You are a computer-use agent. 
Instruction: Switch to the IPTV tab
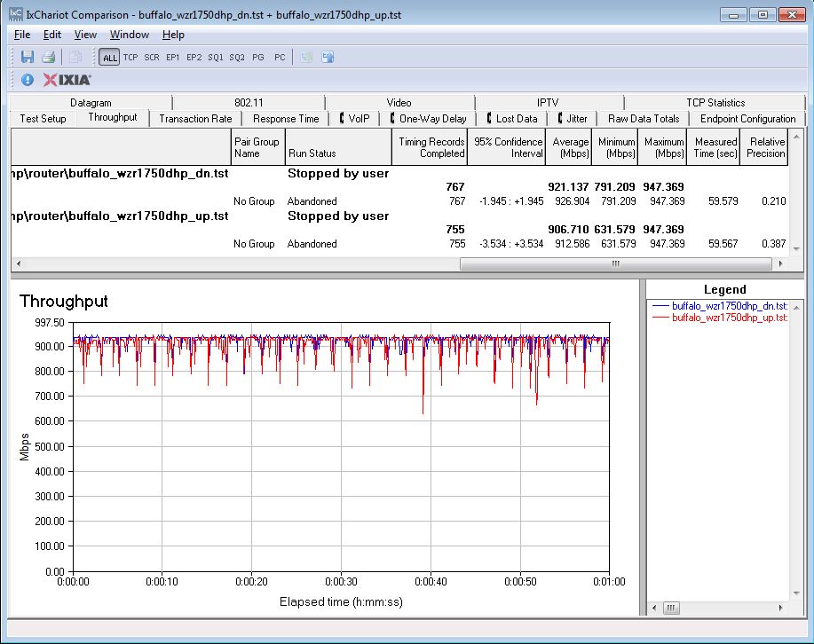[x=548, y=103]
